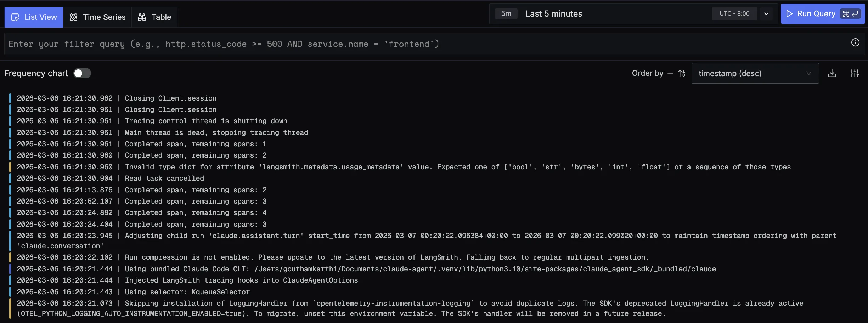The width and height of the screenshot is (868, 323).
Task: Open the options sliders icon
Action: pos(855,73)
